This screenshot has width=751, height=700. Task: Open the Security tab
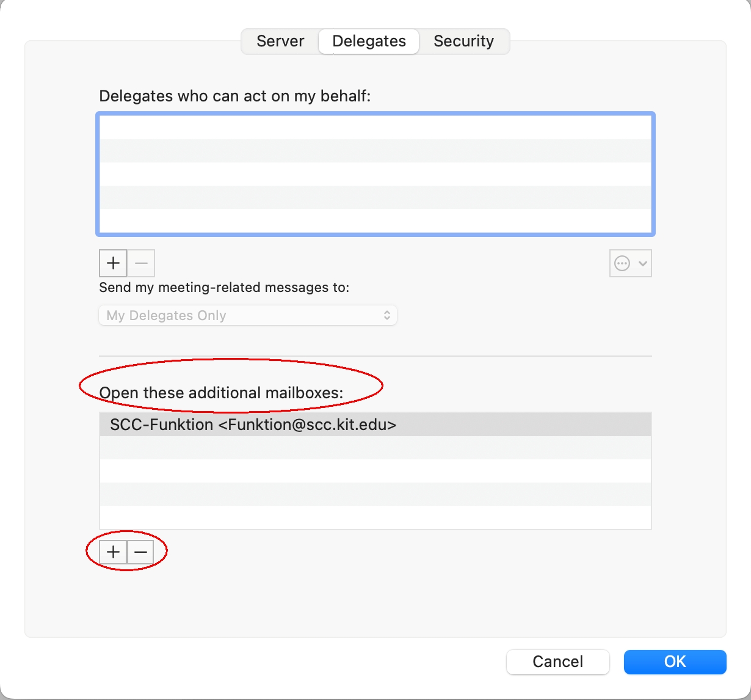[x=463, y=41]
